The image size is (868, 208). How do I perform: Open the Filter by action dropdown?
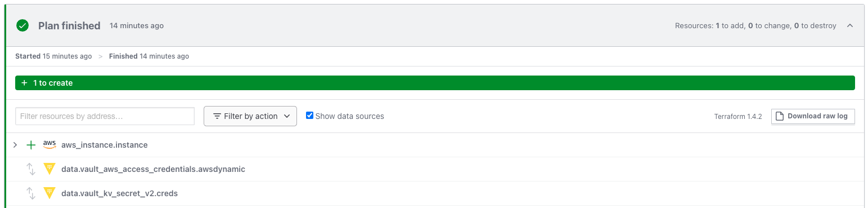[250, 116]
